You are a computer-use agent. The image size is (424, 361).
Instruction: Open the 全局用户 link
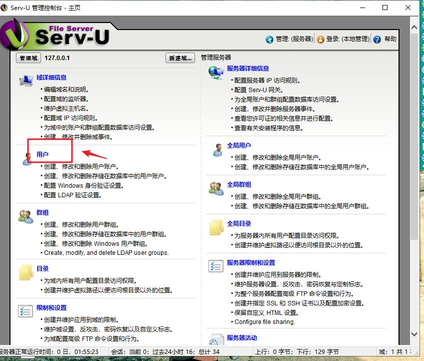(239, 145)
